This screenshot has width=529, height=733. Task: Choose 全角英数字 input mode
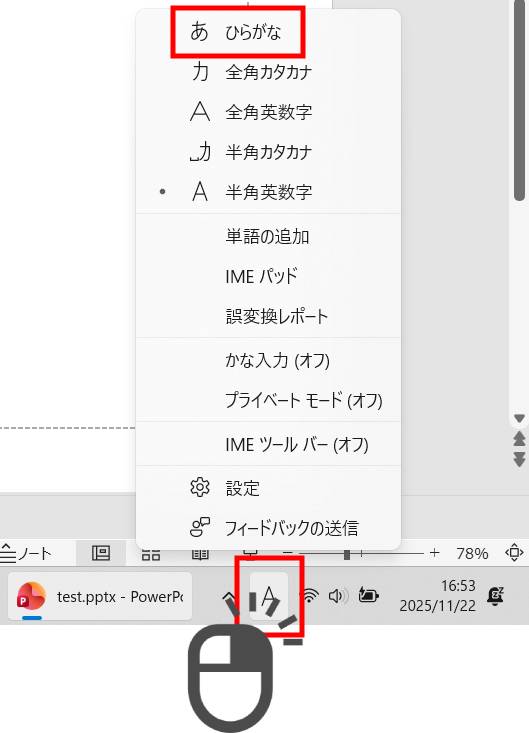coord(268,112)
